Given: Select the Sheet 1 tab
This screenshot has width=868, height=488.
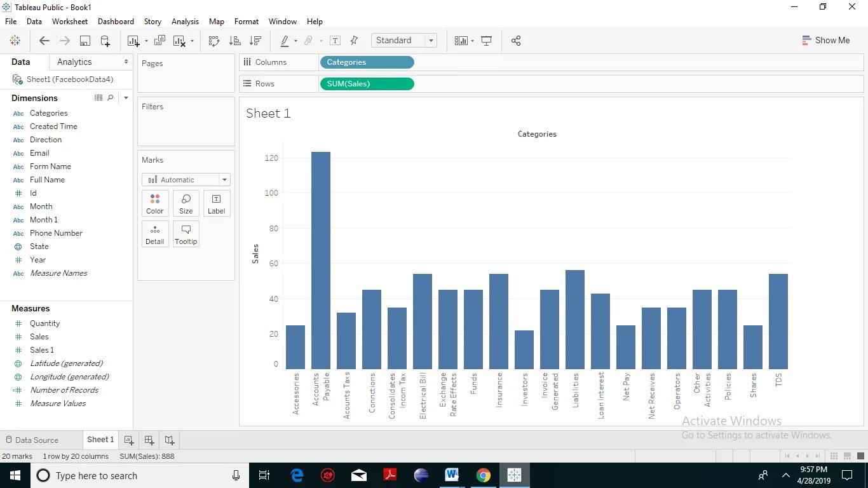Looking at the screenshot, I should (x=100, y=440).
